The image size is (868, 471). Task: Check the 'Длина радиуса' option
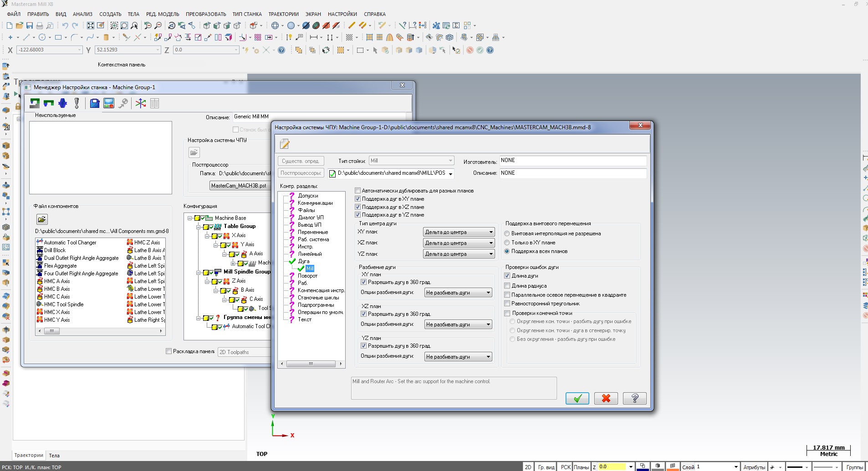507,286
